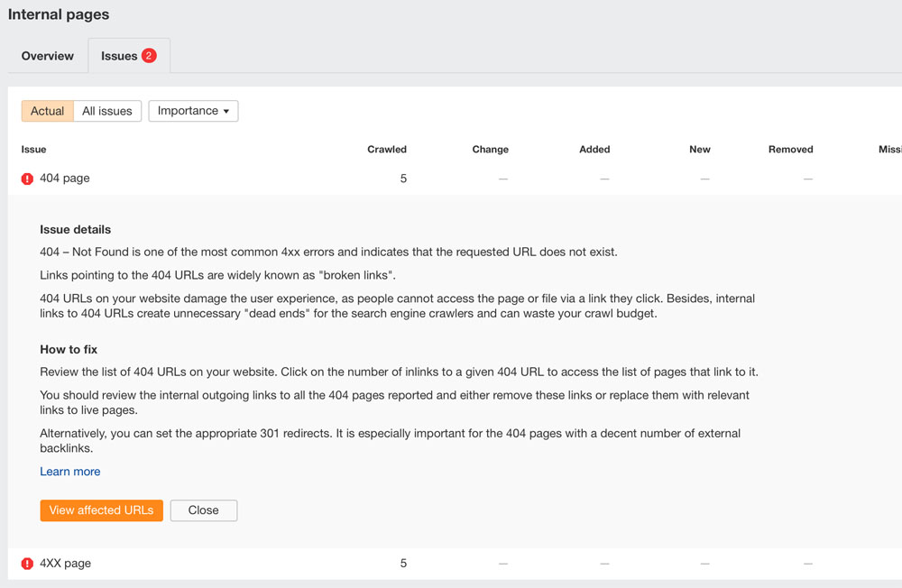The image size is (902, 588).
Task: Click the red error icon beside 4XX page
Action: pyautogui.click(x=27, y=564)
